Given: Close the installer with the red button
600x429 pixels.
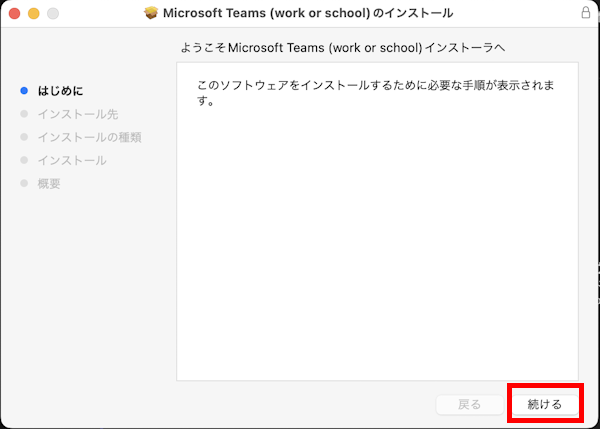Looking at the screenshot, I should click(13, 13).
